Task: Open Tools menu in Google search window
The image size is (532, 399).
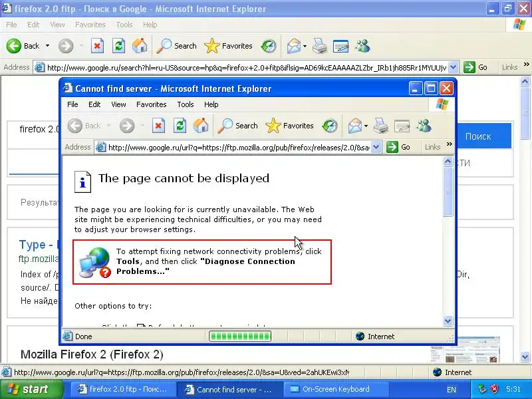Action: pyautogui.click(x=124, y=25)
